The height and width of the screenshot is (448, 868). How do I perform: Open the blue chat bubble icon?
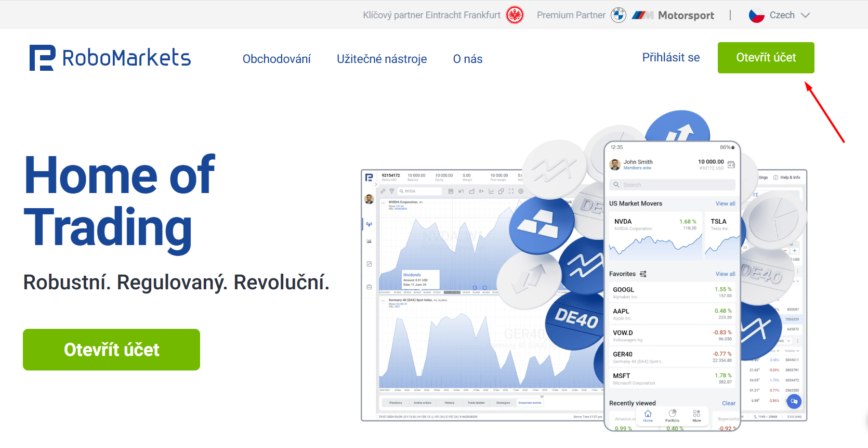point(794,401)
